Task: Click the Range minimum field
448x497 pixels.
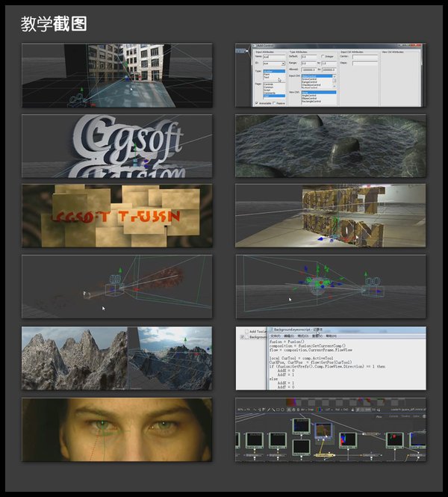Action: pyautogui.click(x=309, y=64)
